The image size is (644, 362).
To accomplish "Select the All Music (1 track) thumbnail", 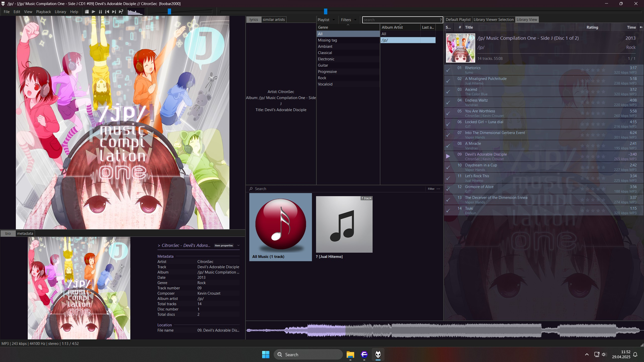I will pyautogui.click(x=280, y=227).
